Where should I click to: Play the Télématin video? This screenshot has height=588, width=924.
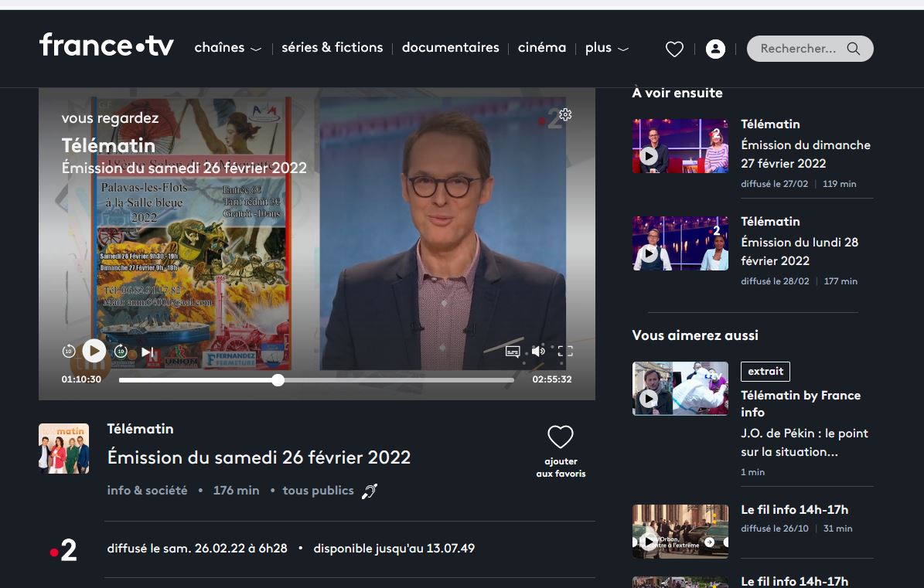pyautogui.click(x=94, y=352)
